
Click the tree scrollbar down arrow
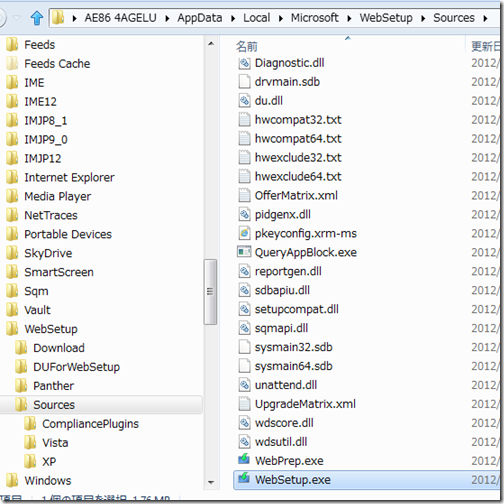coord(211,482)
